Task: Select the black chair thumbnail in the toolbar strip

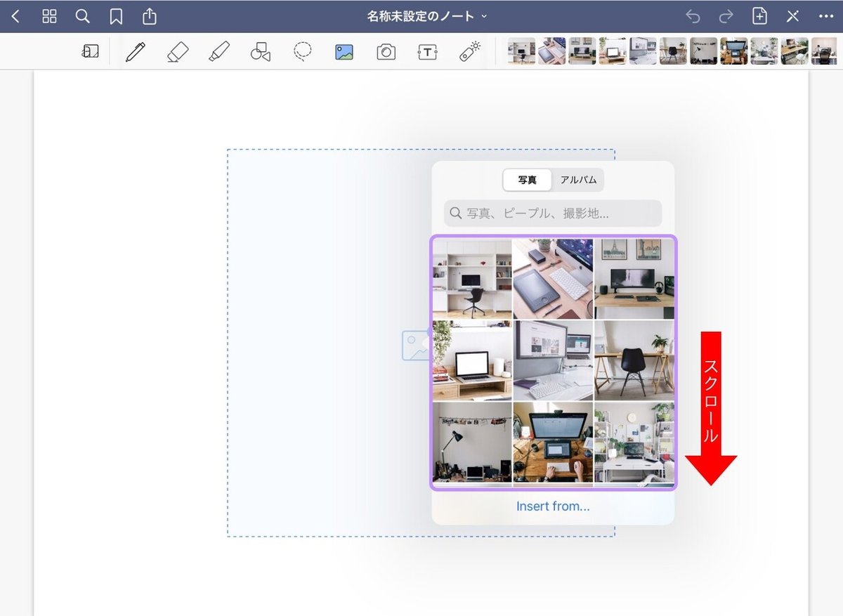Action: (x=673, y=51)
